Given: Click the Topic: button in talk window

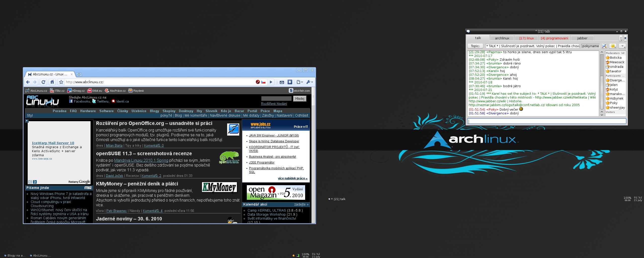Looking at the screenshot, I should [x=475, y=46].
